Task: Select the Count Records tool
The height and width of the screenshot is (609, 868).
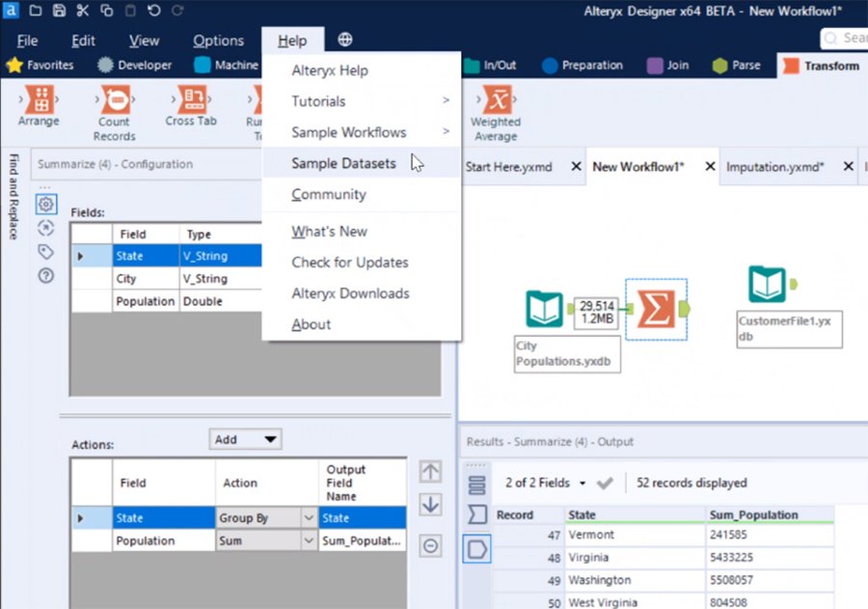Action: tap(114, 101)
